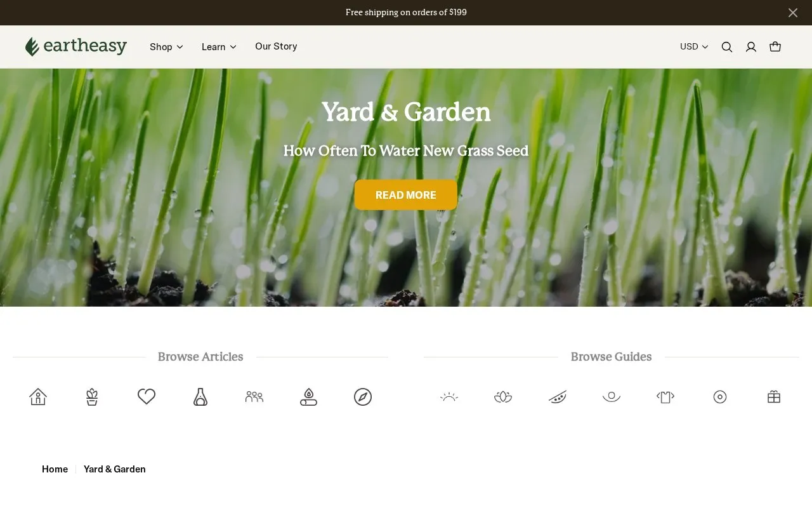812x508 pixels.
Task: Open the potted plant article category
Action: (x=92, y=397)
